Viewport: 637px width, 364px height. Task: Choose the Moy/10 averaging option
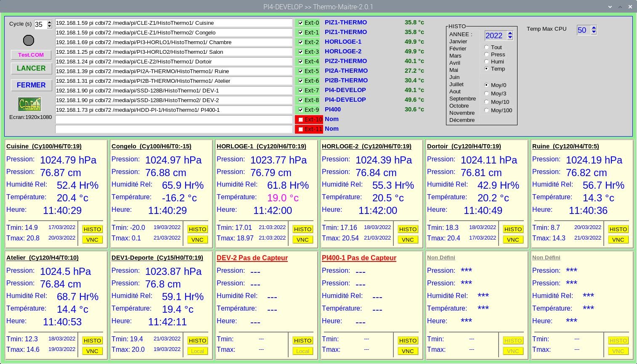tap(486, 102)
